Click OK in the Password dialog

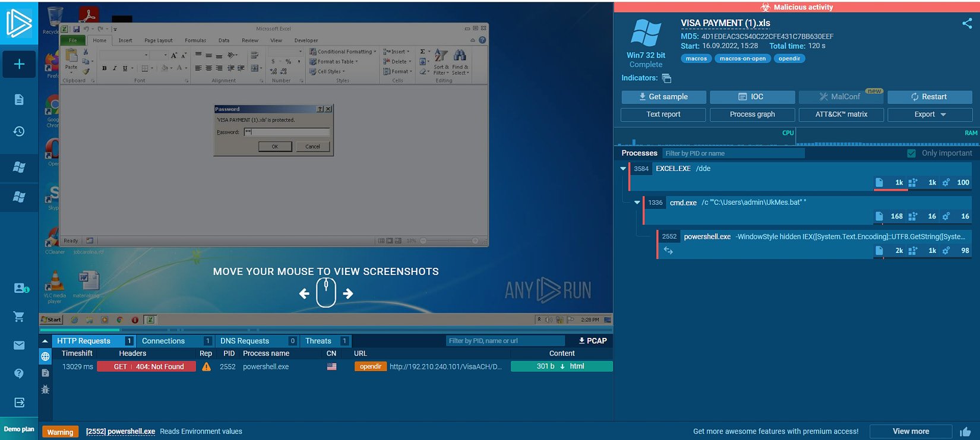point(275,147)
